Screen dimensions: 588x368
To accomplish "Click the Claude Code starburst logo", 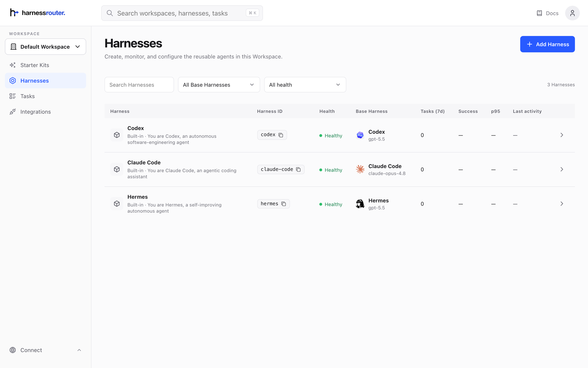I will (x=360, y=169).
